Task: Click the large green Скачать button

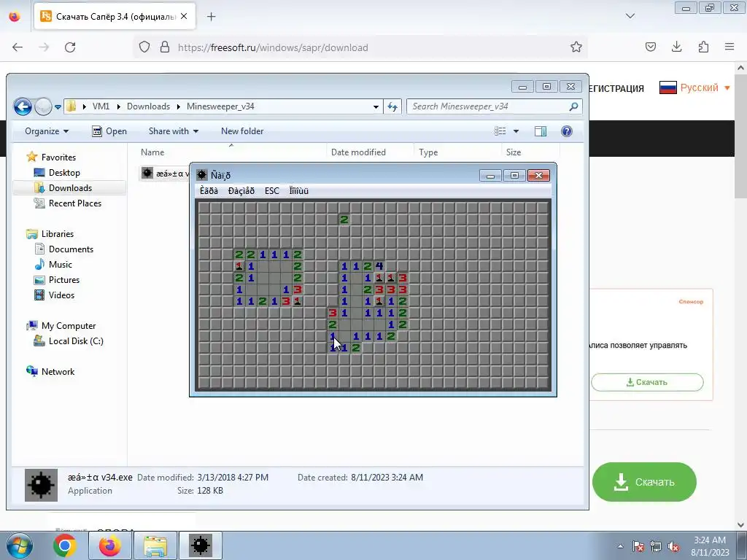Action: [644, 482]
